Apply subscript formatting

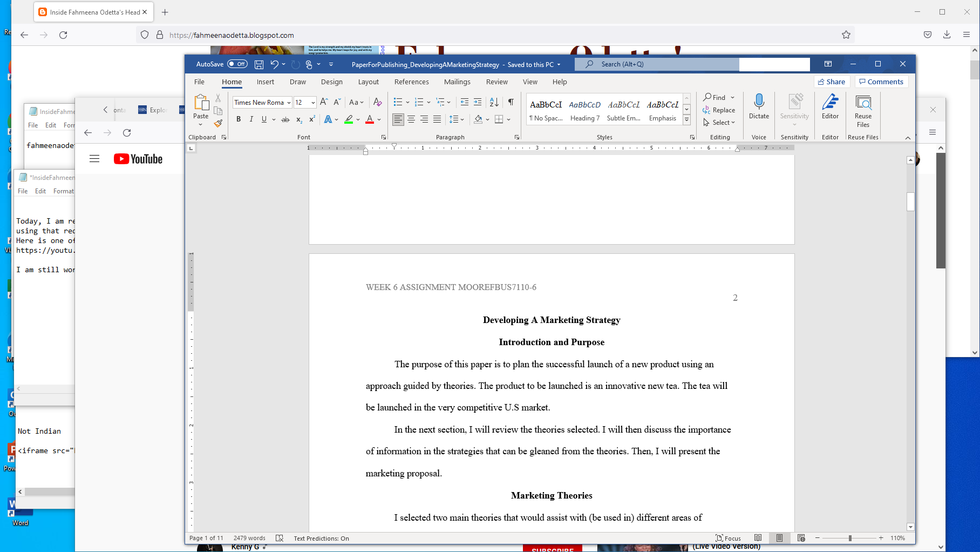point(299,119)
